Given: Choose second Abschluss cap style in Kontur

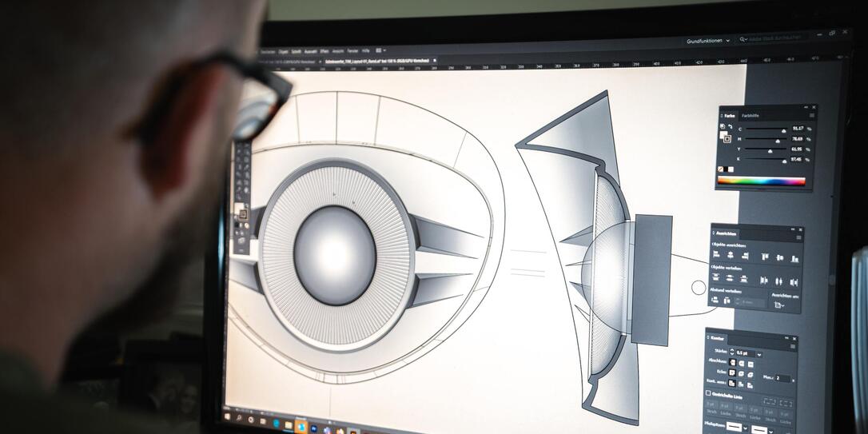Looking at the screenshot, I should tap(742, 364).
